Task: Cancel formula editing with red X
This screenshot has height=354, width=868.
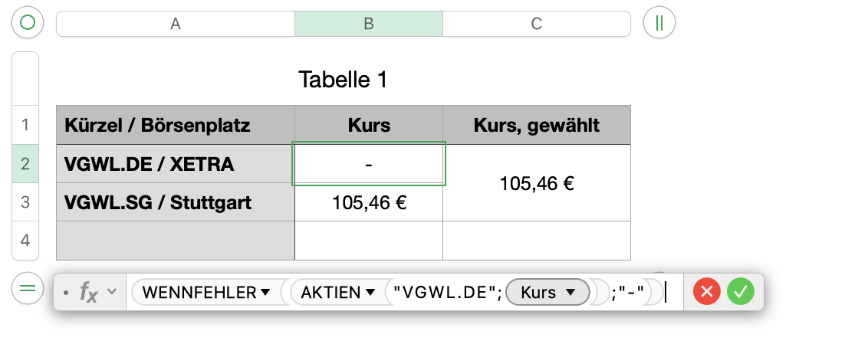Action: (706, 291)
